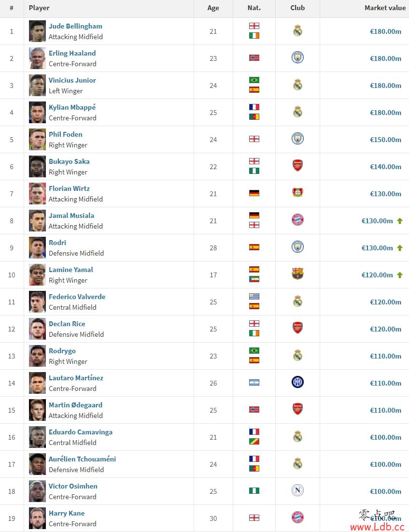Click Manchester City crest beside Erling Haaland
This screenshot has width=409, height=532.
pos(297,58)
